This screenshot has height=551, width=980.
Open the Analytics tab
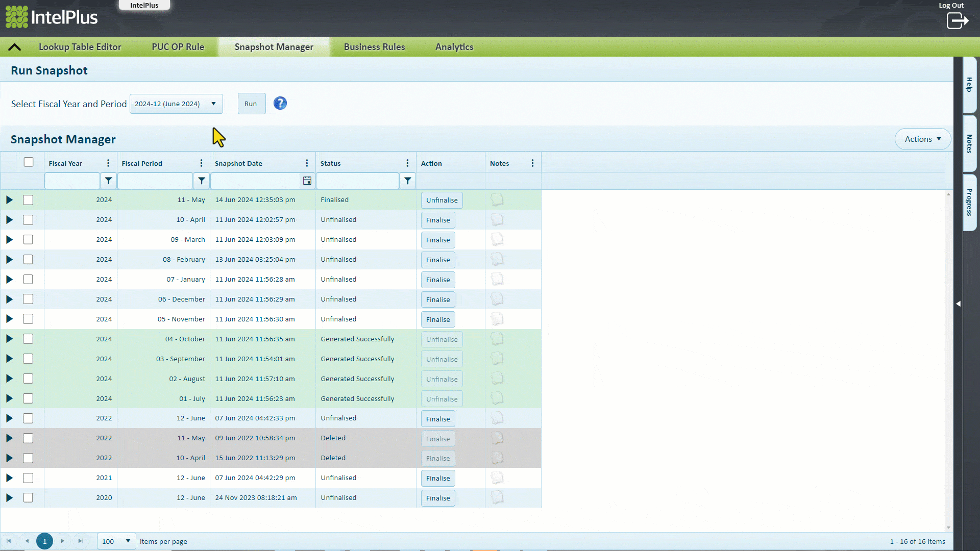454,47
